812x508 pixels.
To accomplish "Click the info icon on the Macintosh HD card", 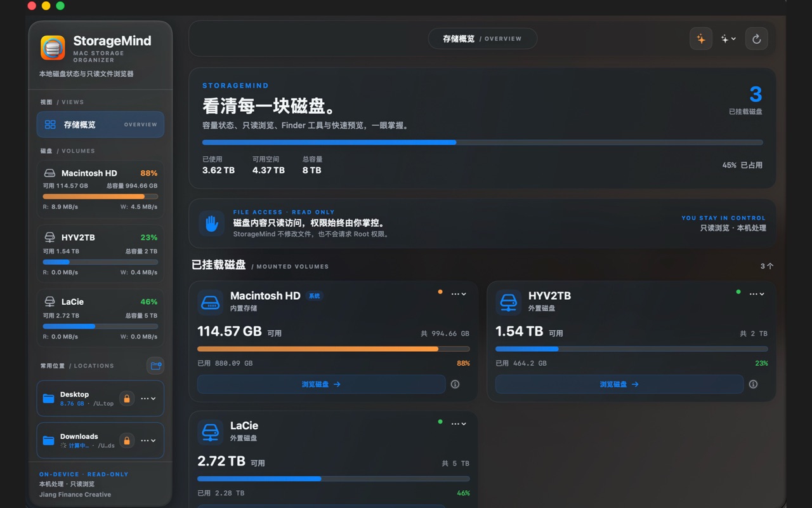I will (x=455, y=384).
